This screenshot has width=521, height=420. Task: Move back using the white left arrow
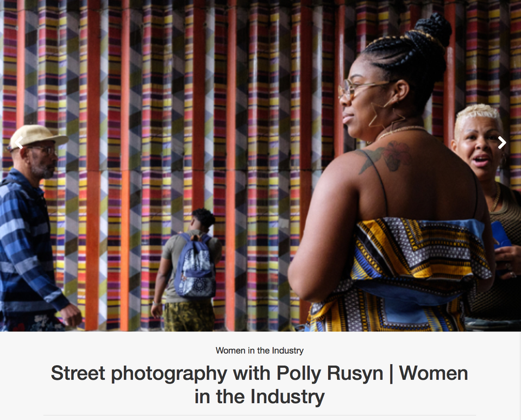click(18, 142)
